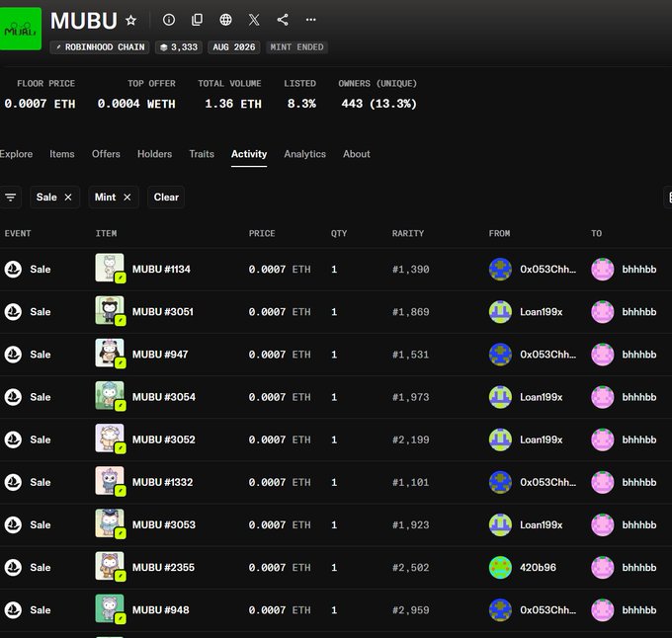Open the MUBU #3052 item link
672x638 pixels.
[x=164, y=439]
